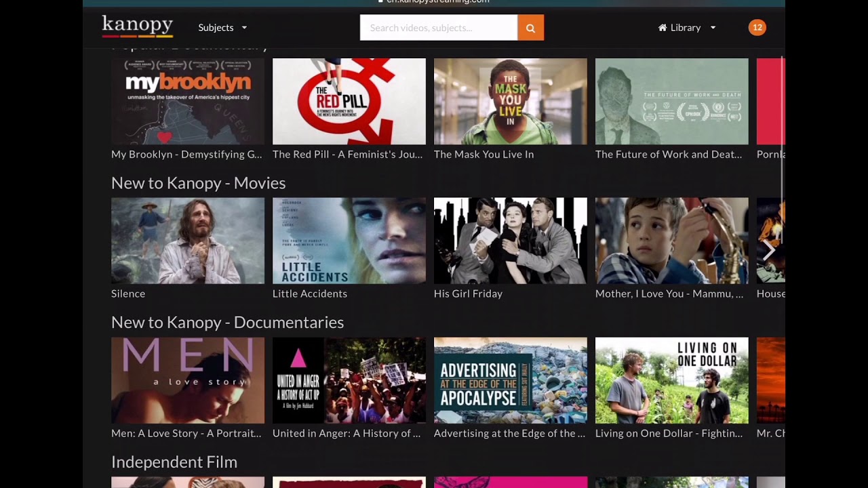The width and height of the screenshot is (868, 488).
Task: Open the Mother, I Love You thumbnail
Action: coord(672,241)
